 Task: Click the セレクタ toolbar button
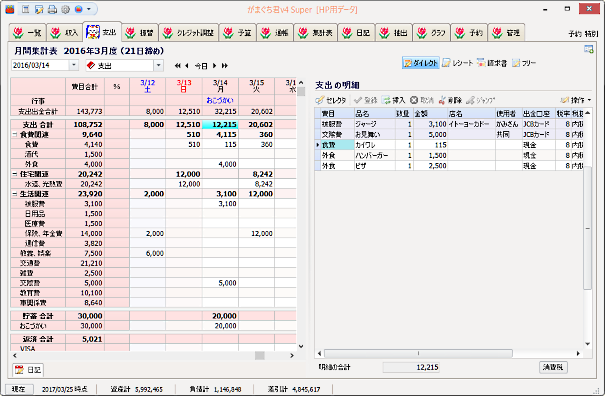coord(331,100)
